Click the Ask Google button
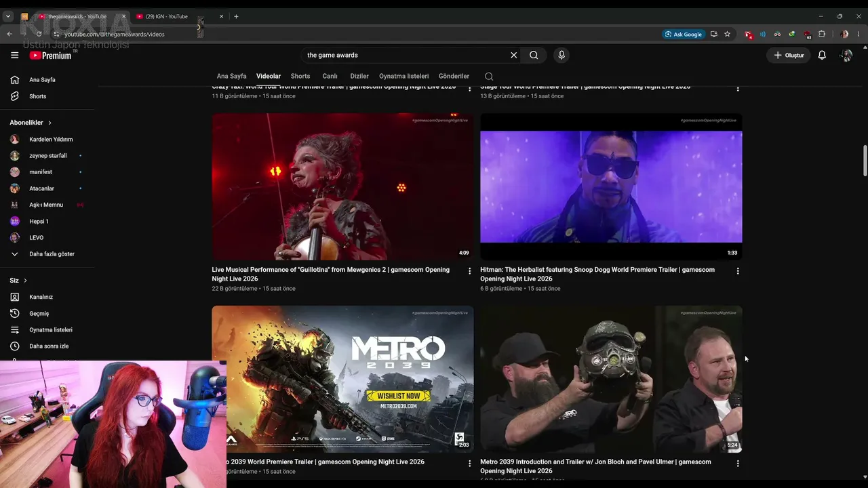The image size is (868, 488). (684, 34)
